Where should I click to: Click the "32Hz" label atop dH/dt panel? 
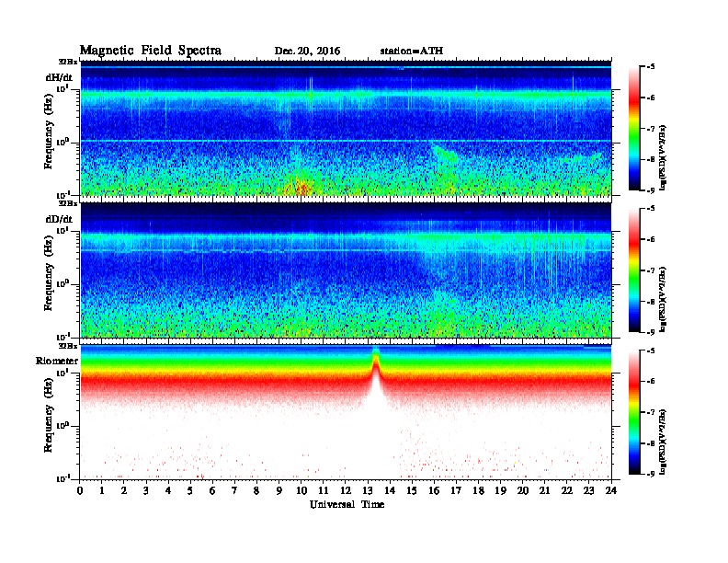[68, 62]
